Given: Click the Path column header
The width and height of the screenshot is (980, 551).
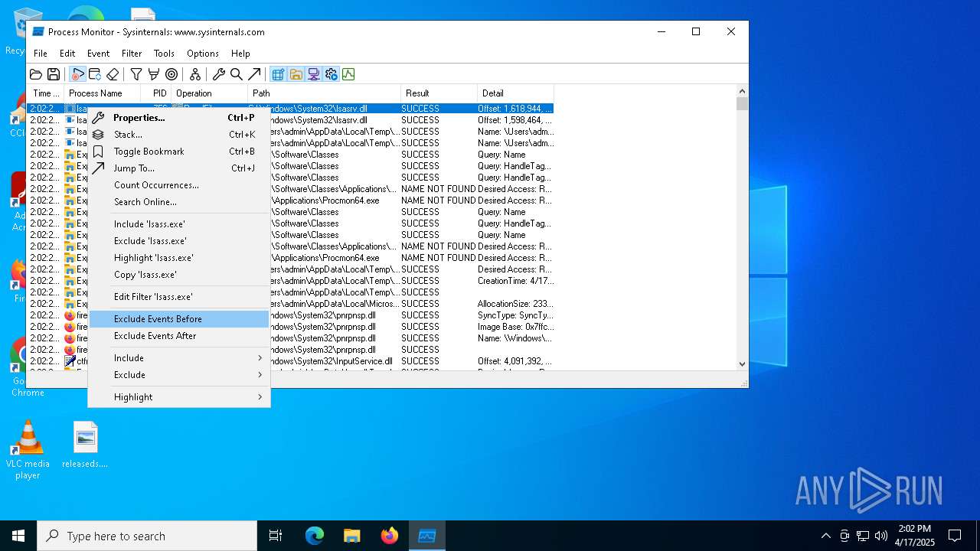Looking at the screenshot, I should click(x=325, y=93).
